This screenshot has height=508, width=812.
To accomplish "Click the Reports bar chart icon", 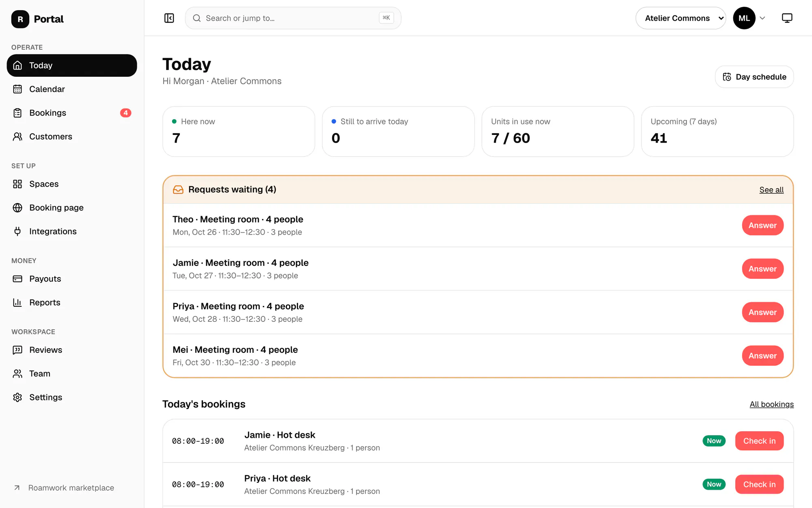I will point(17,302).
